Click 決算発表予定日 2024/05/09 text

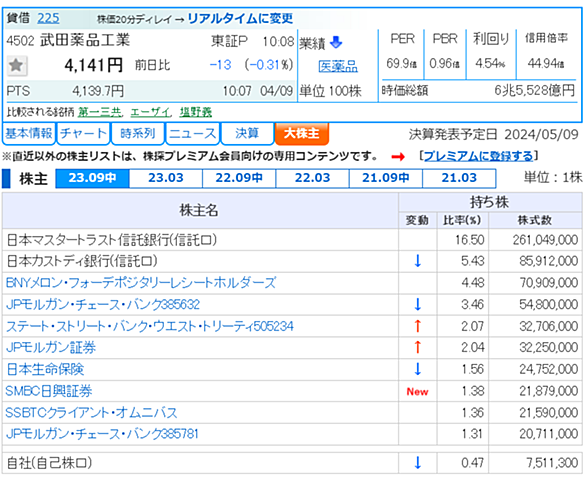(494, 135)
